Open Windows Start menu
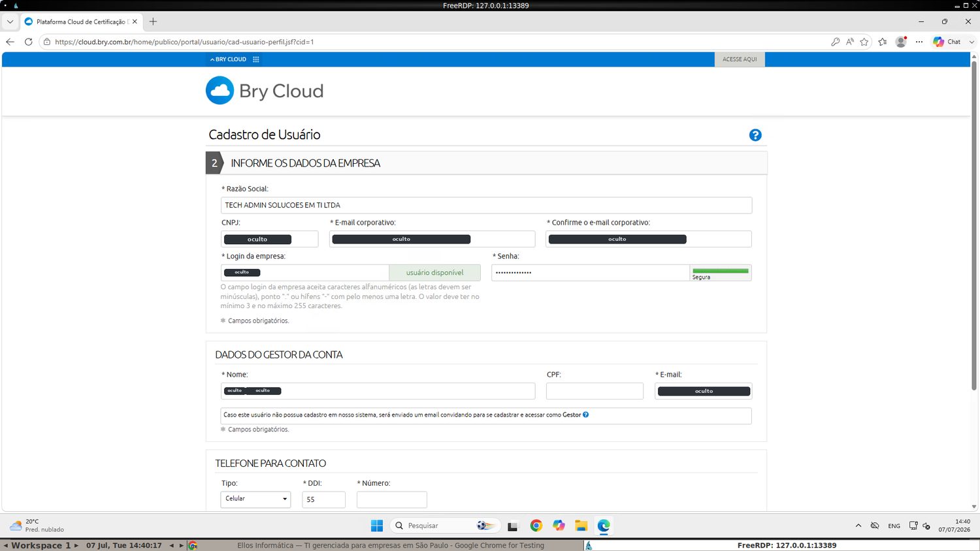980x551 pixels. [x=377, y=526]
